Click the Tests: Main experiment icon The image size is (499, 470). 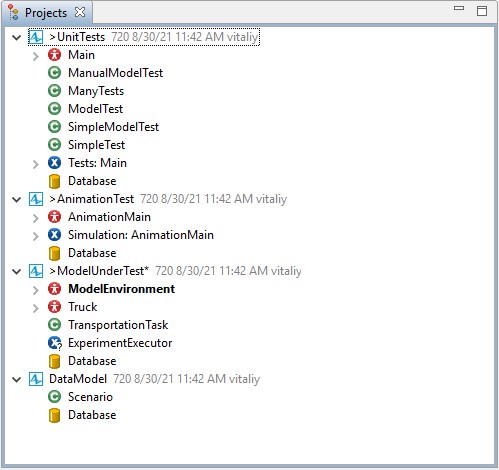pos(54,163)
